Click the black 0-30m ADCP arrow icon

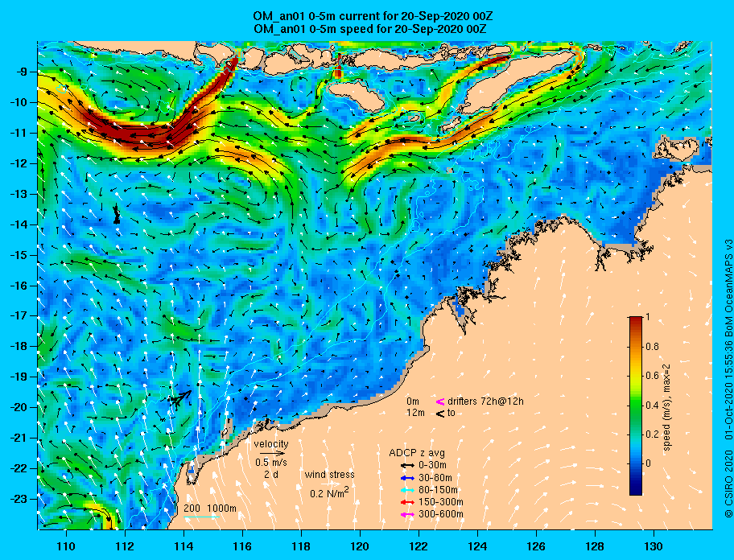(x=407, y=466)
